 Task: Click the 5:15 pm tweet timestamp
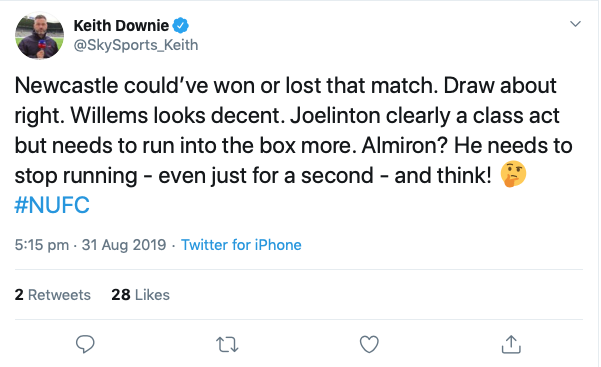point(42,245)
